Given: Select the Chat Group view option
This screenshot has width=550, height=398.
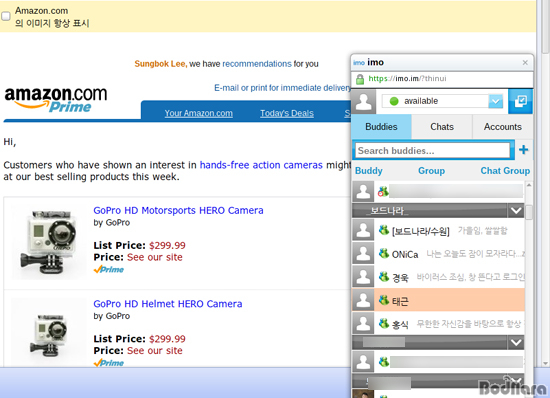Looking at the screenshot, I should (505, 171).
